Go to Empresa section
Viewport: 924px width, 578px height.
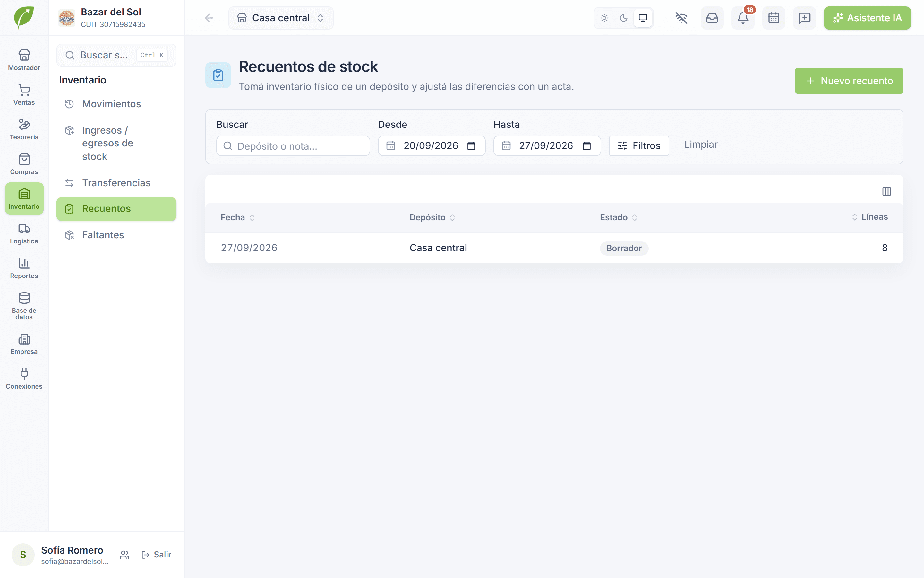click(24, 344)
